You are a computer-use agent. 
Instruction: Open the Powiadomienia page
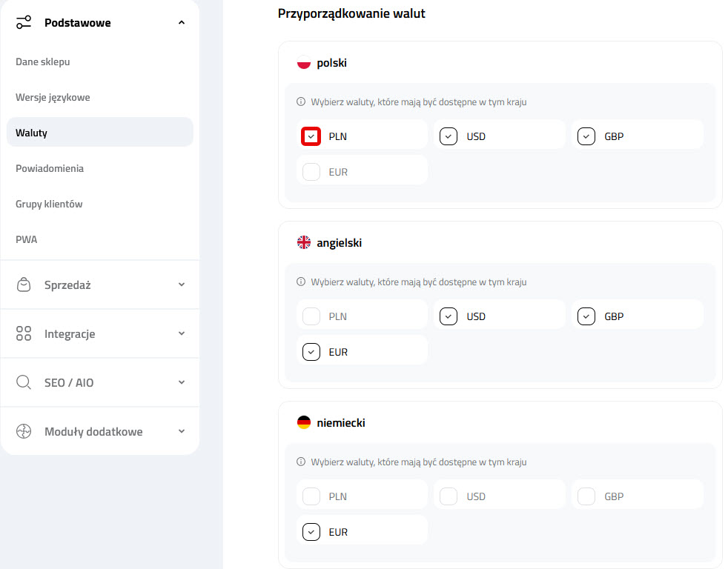pos(50,168)
